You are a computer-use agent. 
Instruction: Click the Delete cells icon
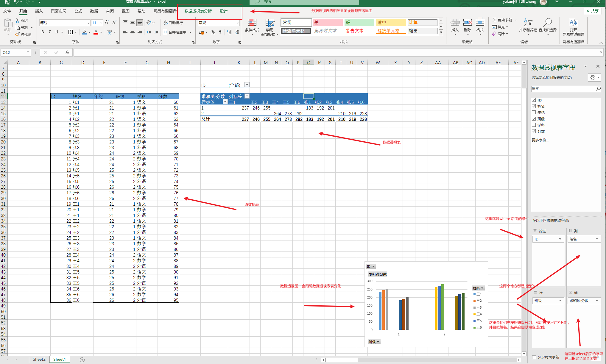(x=467, y=23)
